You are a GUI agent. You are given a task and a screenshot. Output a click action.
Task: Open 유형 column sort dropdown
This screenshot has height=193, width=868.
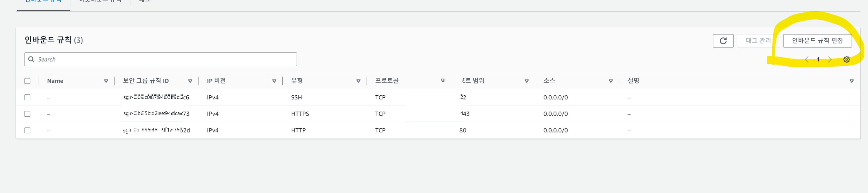click(358, 81)
